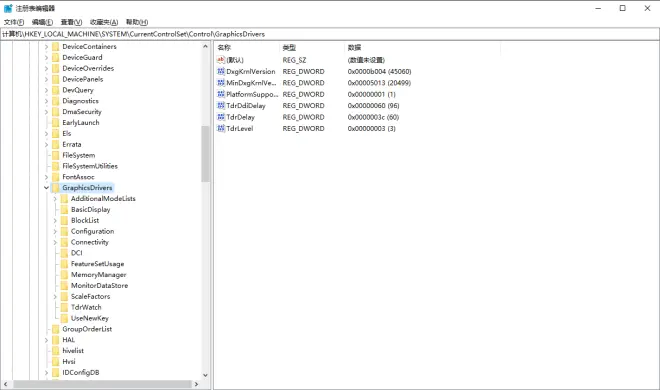Click the tree pane vertical scrollbar thumb
Screen dimensions: 660x390
[205, 154]
